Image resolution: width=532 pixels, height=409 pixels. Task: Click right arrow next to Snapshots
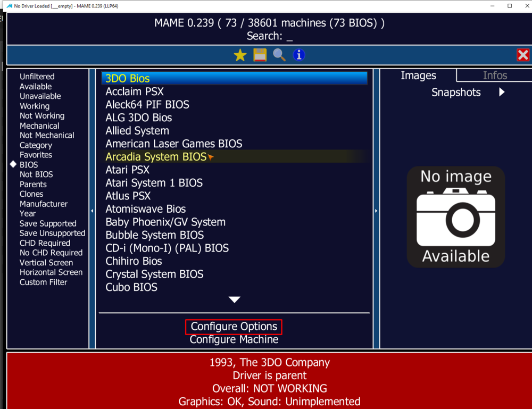coord(502,92)
